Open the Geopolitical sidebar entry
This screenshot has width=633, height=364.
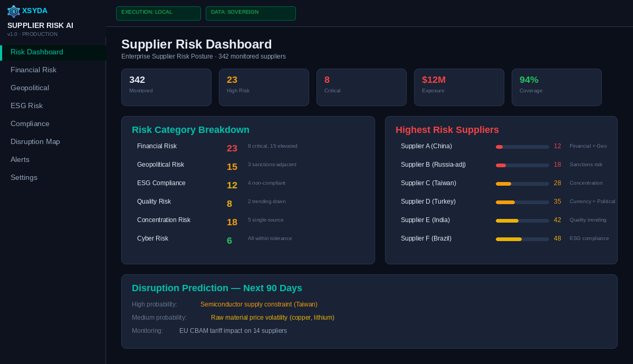coord(30,88)
